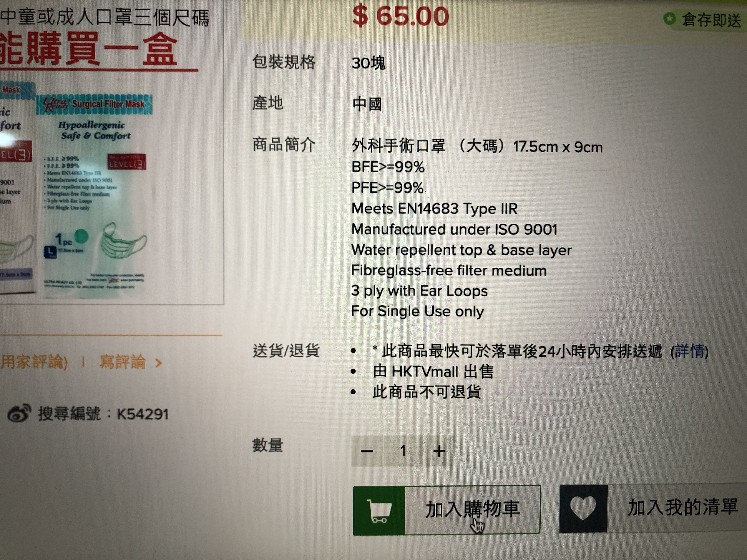
Task: Click the quantity field showing 1
Action: click(403, 451)
